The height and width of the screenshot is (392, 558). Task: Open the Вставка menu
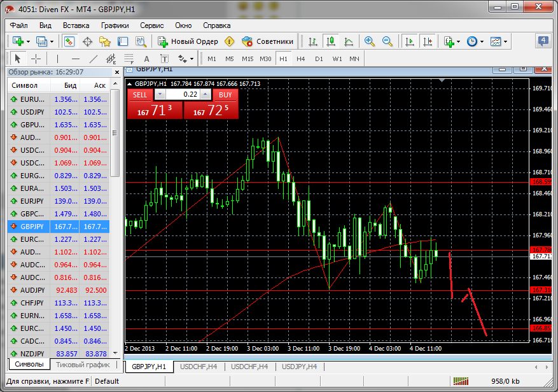[x=76, y=25]
